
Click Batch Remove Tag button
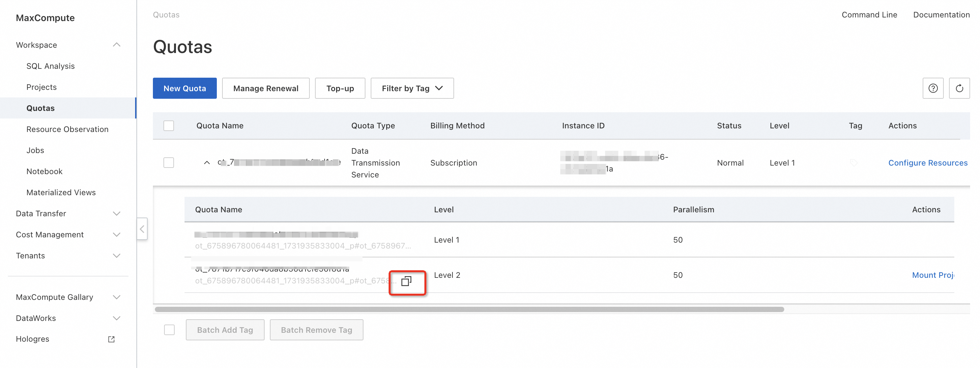click(x=316, y=329)
